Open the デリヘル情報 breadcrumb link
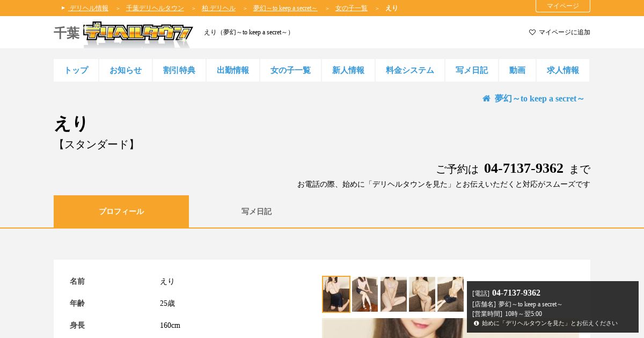 pyautogui.click(x=89, y=8)
